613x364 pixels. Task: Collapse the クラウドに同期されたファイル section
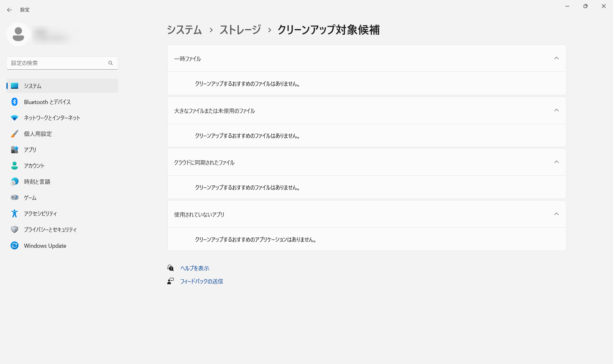(x=556, y=162)
